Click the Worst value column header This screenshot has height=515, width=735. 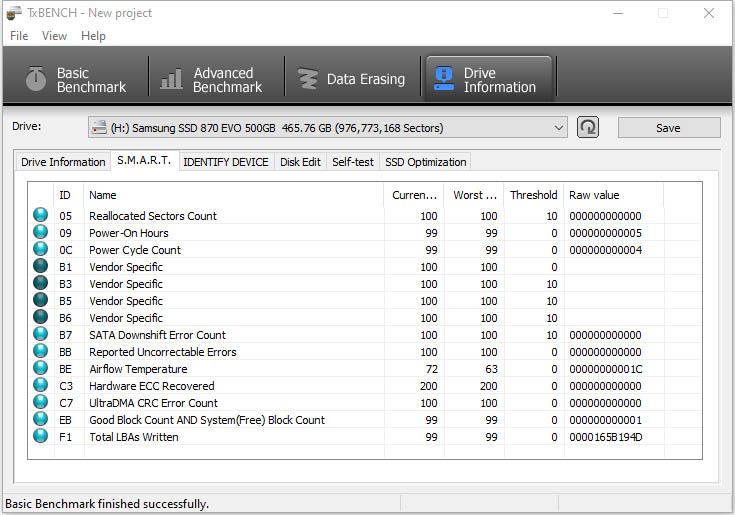[474, 195]
